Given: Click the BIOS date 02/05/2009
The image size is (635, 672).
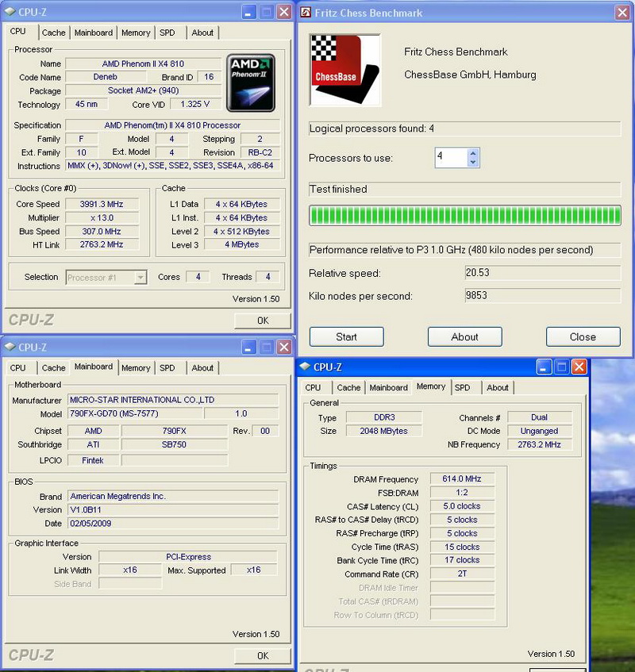Looking at the screenshot, I should click(x=173, y=524).
